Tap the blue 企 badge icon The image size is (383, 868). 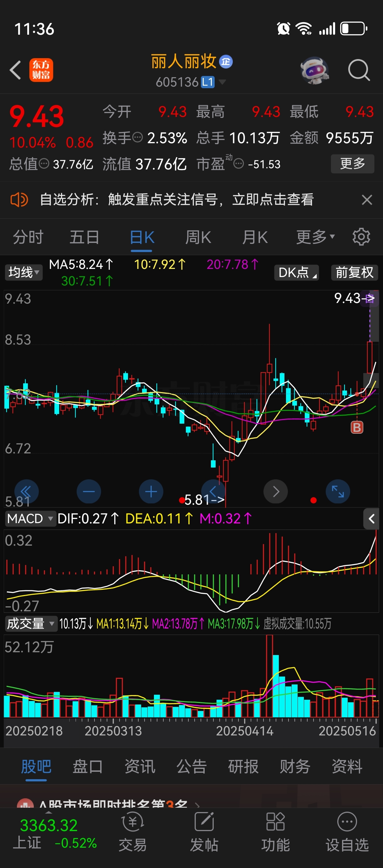226,62
